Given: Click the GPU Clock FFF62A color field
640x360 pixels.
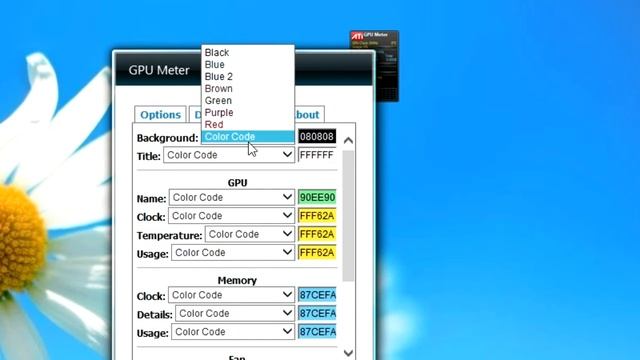Looking at the screenshot, I should coord(317,216).
